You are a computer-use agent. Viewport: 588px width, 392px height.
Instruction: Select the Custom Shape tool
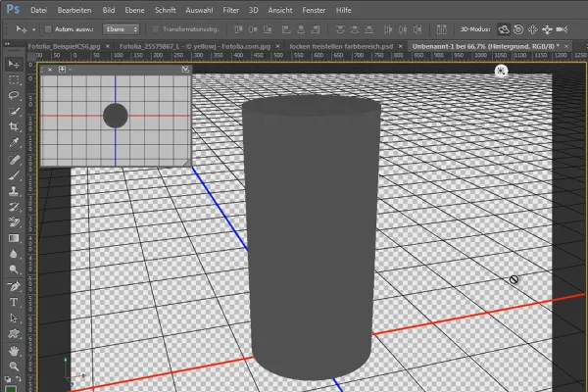pyautogui.click(x=14, y=334)
